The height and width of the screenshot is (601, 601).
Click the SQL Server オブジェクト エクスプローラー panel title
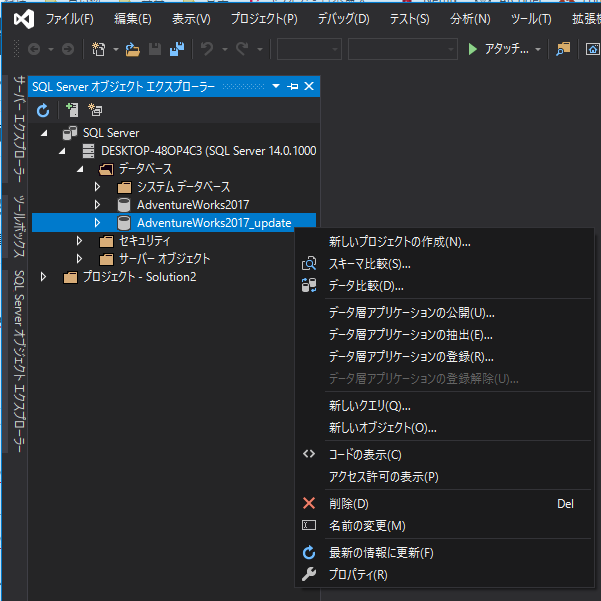coord(123,87)
